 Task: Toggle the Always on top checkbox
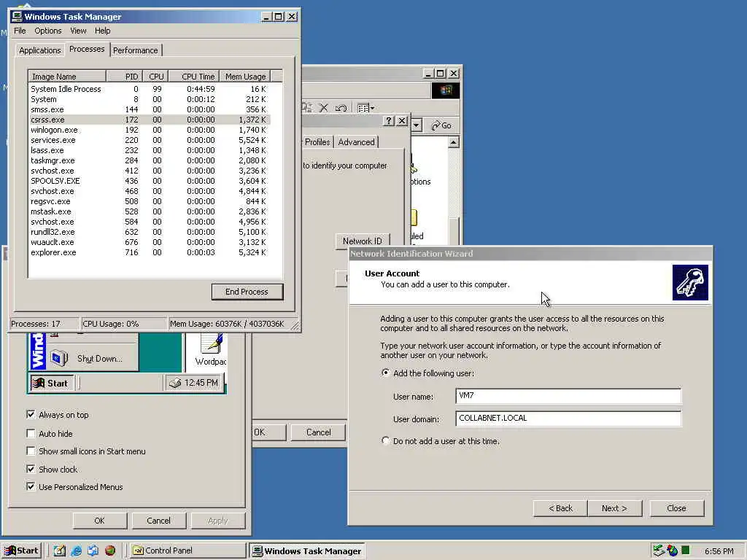pyautogui.click(x=31, y=414)
